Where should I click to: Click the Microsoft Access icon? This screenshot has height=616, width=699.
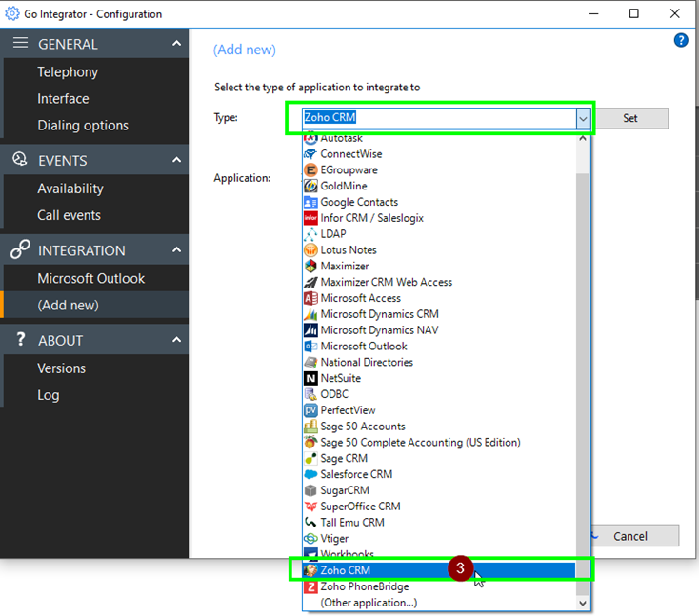[x=310, y=298]
